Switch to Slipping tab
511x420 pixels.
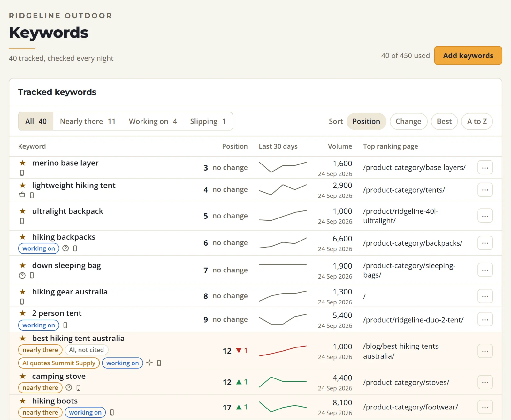click(208, 121)
